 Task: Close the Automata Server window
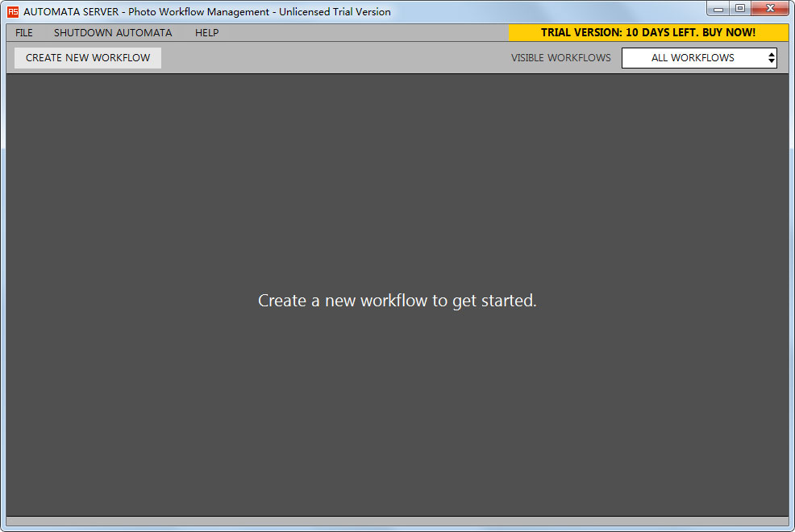click(770, 9)
